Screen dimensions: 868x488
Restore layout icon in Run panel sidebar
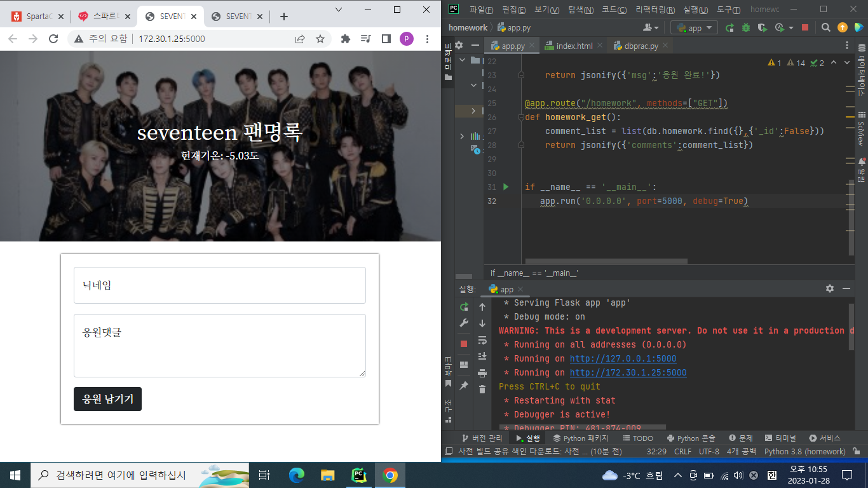point(464,365)
